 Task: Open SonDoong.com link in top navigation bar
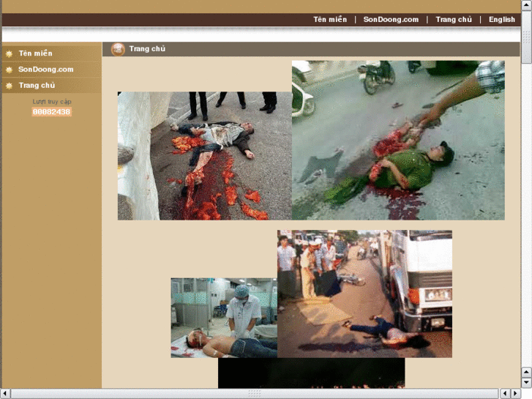click(391, 20)
